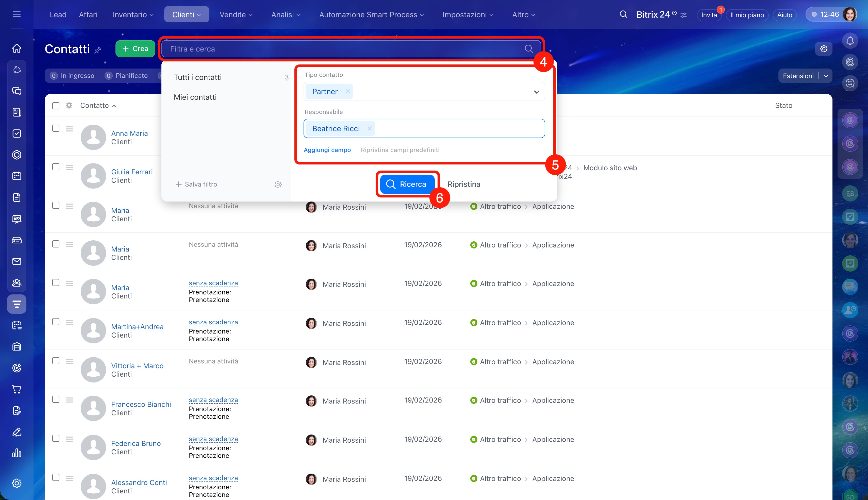The width and height of the screenshot is (868, 500).
Task: Select Miei contatti preset filter
Action: pyautogui.click(x=195, y=97)
